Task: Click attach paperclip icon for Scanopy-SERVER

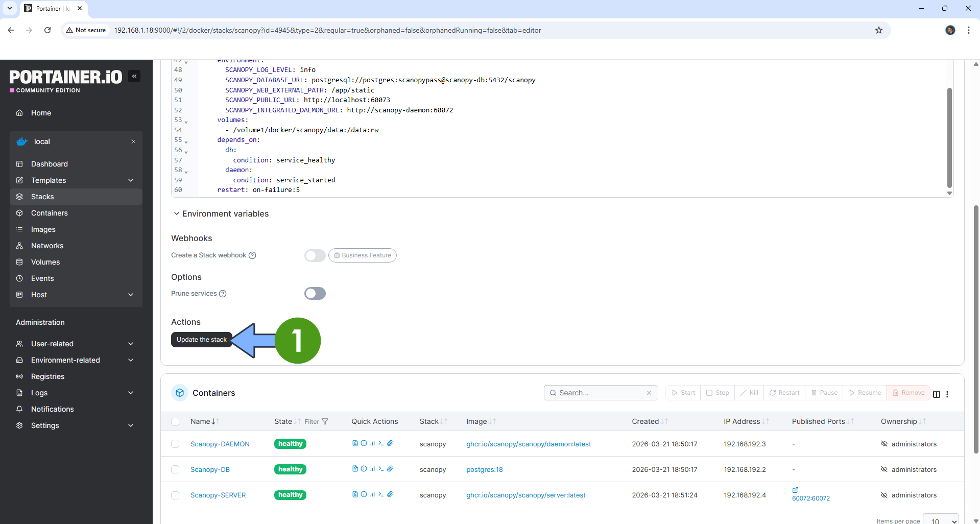Action: pyautogui.click(x=390, y=494)
